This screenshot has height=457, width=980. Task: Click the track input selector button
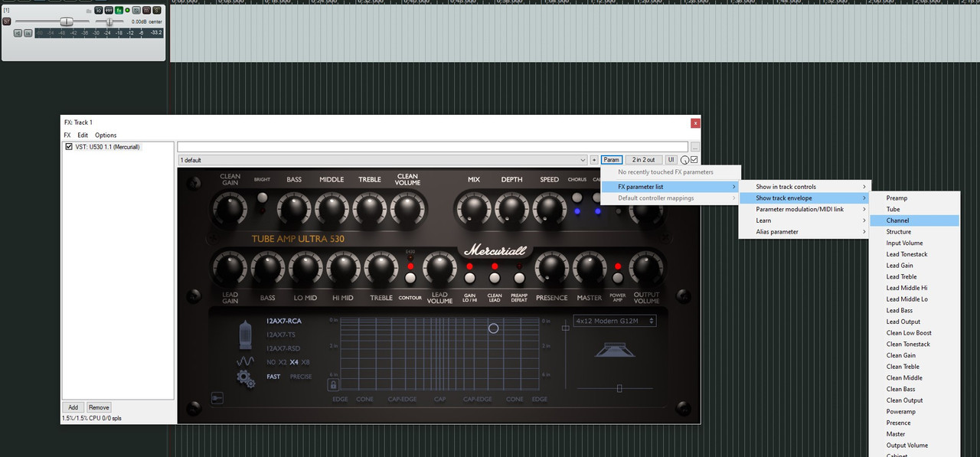[x=28, y=33]
